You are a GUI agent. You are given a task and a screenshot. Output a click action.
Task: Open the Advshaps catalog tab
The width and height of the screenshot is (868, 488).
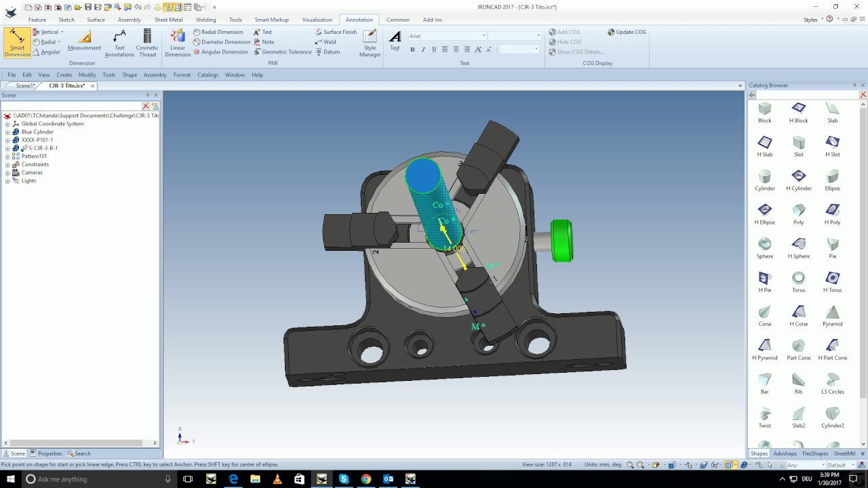pos(785,453)
